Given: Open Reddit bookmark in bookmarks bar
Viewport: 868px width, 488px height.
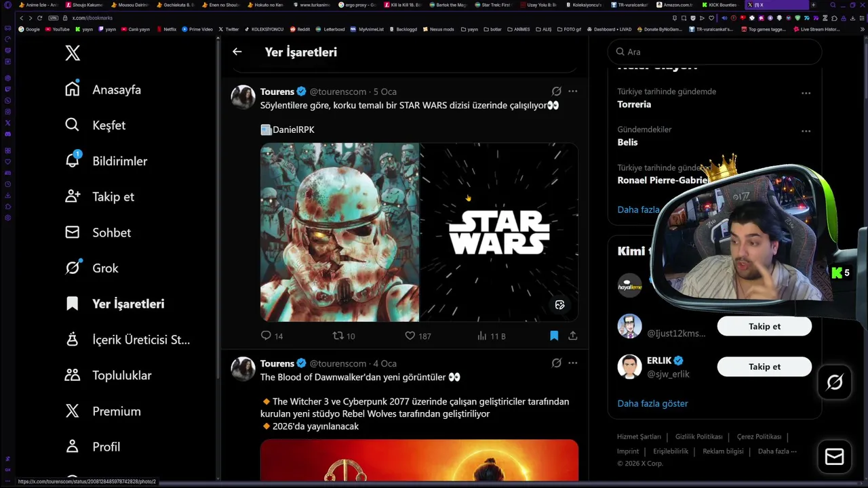Looking at the screenshot, I should click(300, 29).
